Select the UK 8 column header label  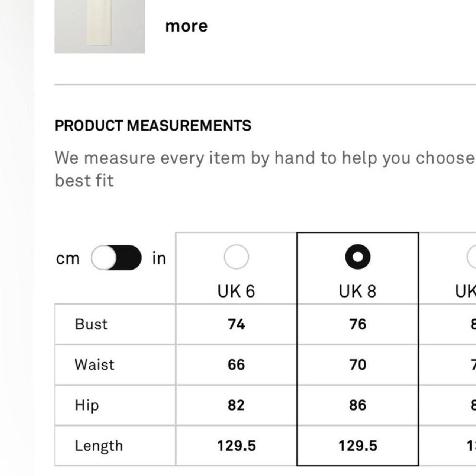click(x=358, y=291)
